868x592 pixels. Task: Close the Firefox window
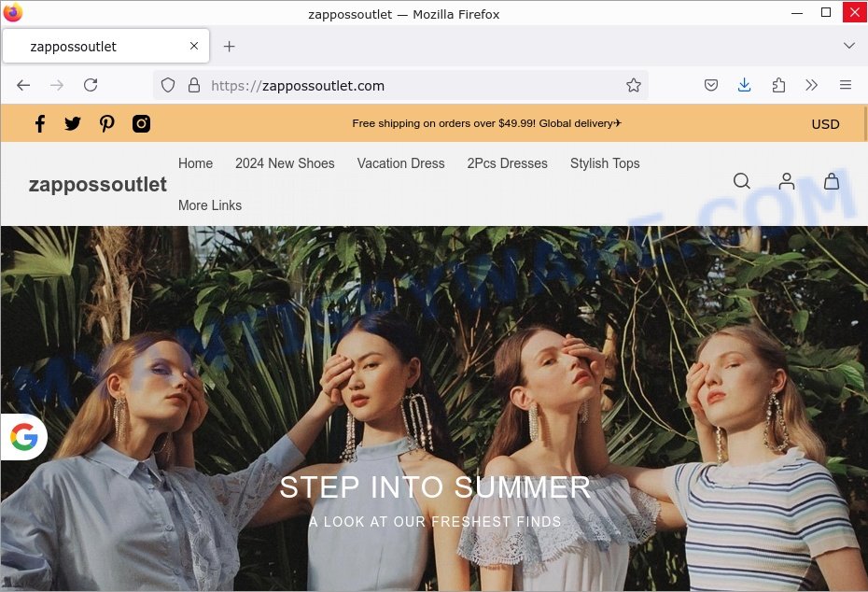pos(854,13)
